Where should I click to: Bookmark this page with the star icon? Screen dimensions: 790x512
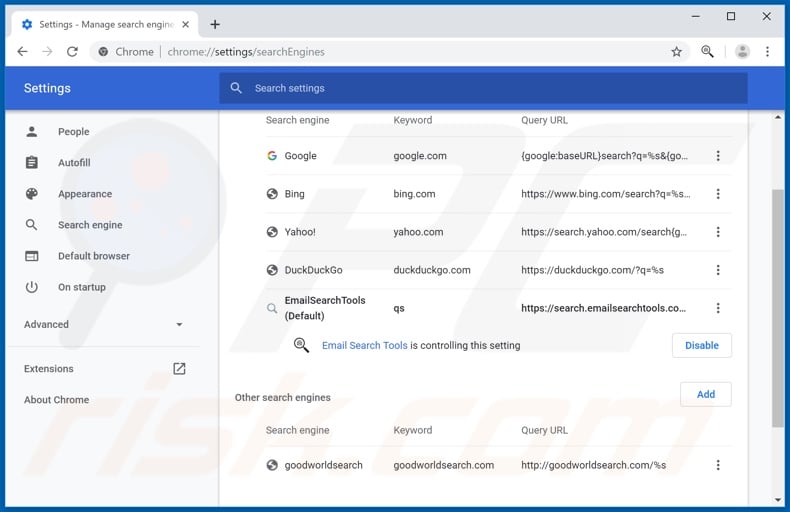(x=677, y=51)
